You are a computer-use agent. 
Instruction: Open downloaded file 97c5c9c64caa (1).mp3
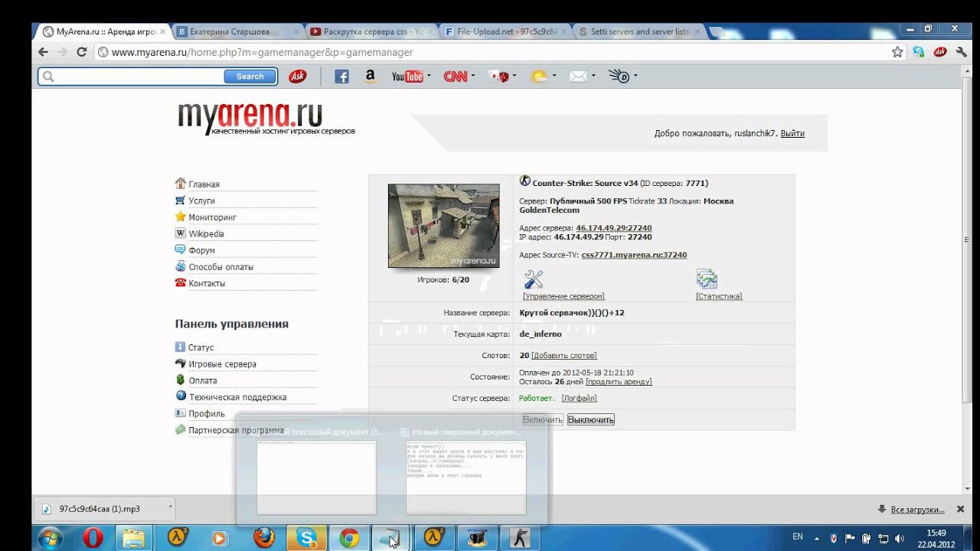coord(100,509)
